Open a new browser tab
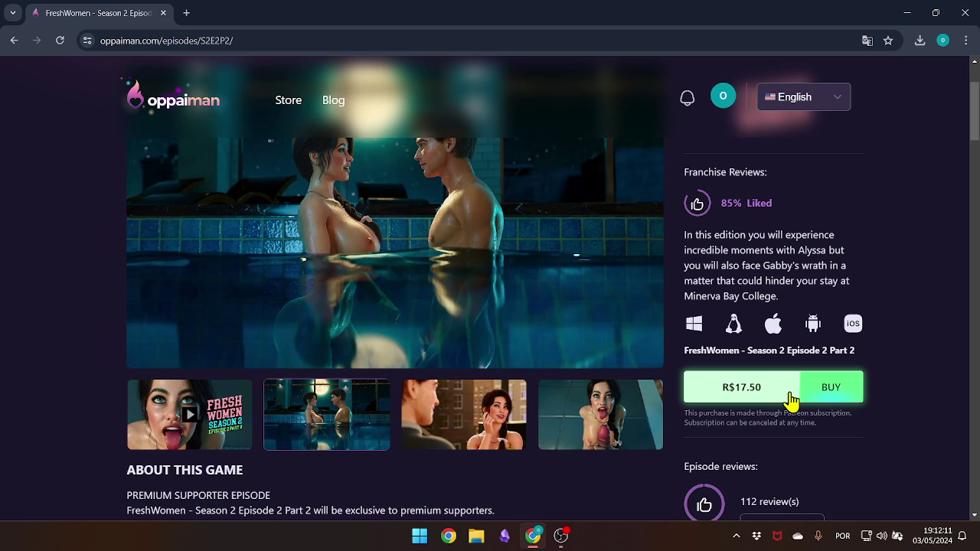 (x=186, y=13)
